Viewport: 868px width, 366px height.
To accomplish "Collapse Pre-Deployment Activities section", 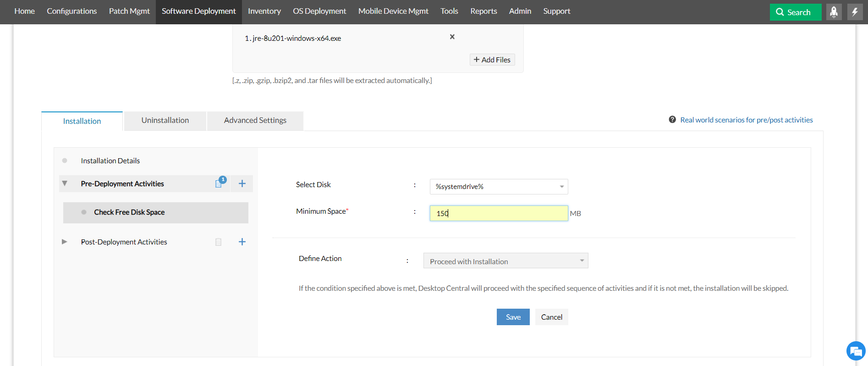I will coord(65,183).
